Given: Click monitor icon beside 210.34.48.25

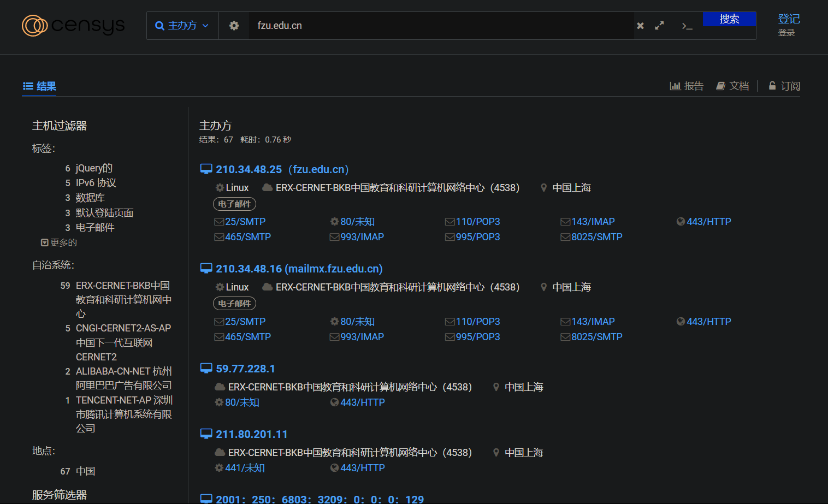Looking at the screenshot, I should click(x=206, y=169).
